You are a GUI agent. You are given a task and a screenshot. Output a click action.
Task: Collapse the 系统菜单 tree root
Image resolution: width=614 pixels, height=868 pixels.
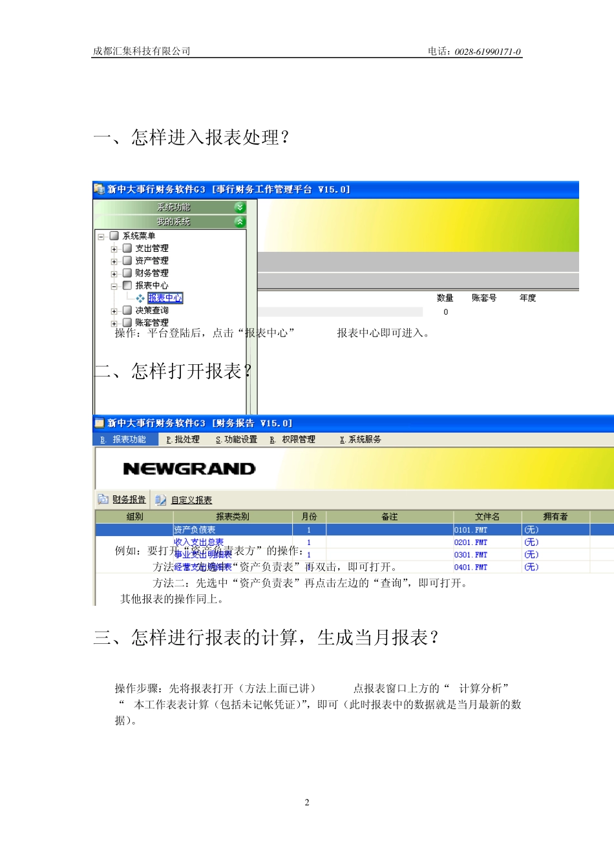tap(101, 236)
